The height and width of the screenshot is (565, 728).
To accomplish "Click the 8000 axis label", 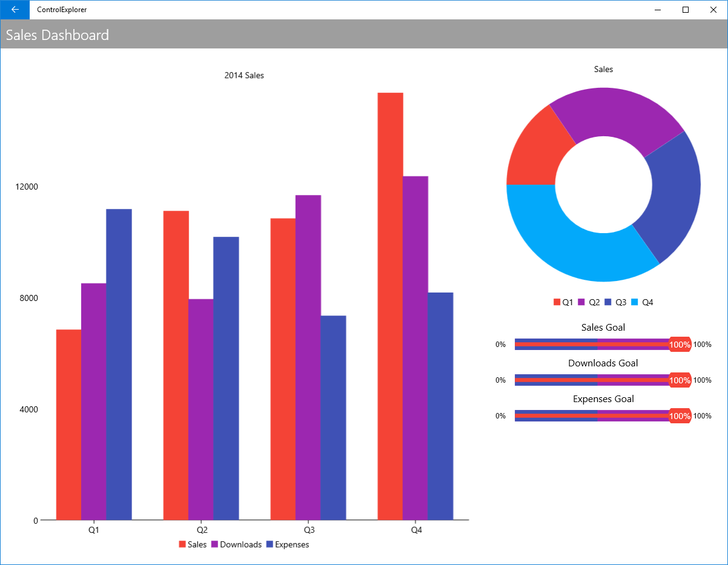I will coord(29,298).
